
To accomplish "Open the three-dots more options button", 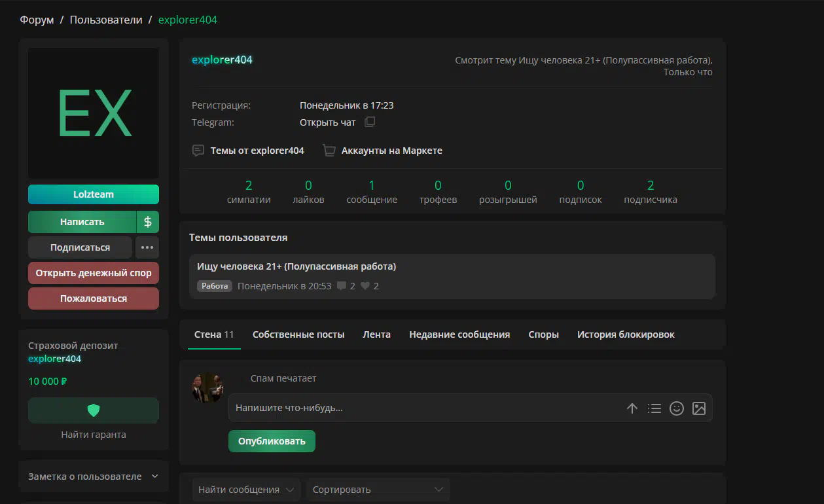I will point(147,247).
